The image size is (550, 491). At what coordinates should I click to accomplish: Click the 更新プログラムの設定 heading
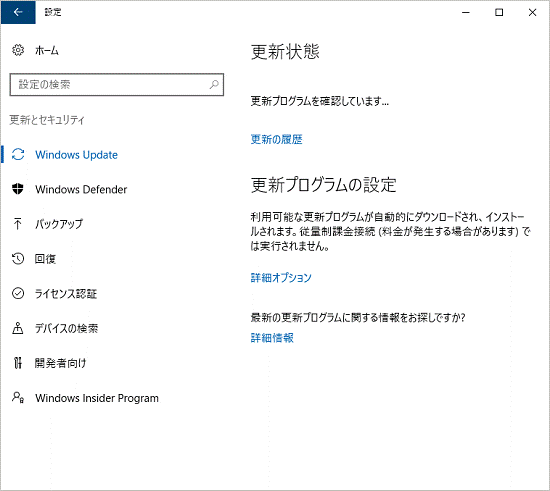click(x=323, y=185)
